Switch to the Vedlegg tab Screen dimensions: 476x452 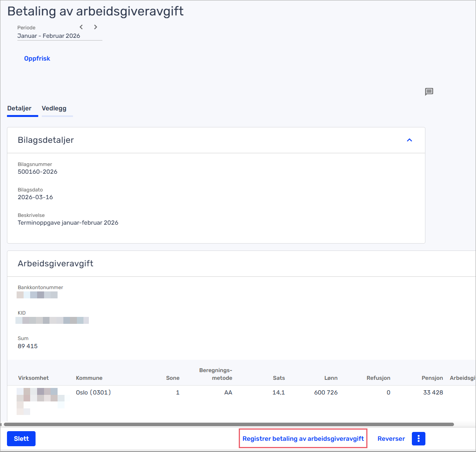[54, 108]
